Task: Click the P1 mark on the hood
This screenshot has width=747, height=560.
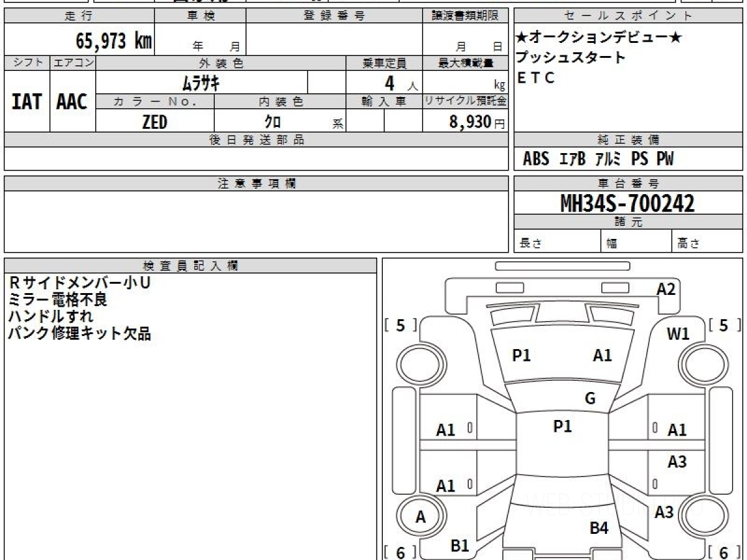Action: [x=521, y=355]
